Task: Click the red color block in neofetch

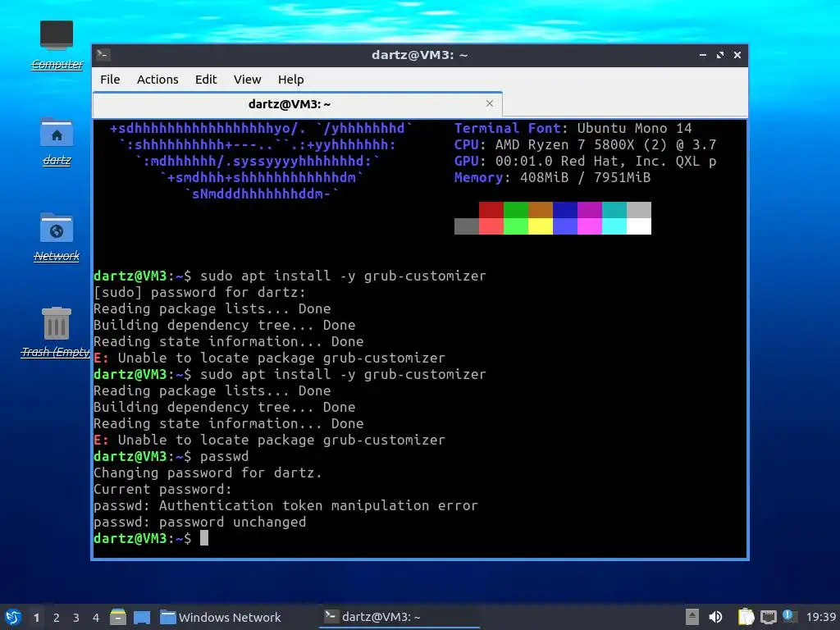Action: 491,210
